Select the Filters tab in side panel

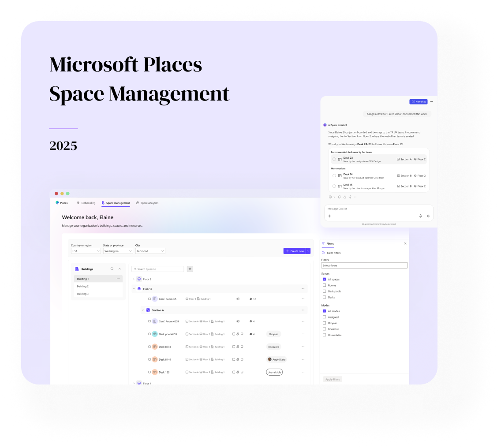(x=328, y=244)
